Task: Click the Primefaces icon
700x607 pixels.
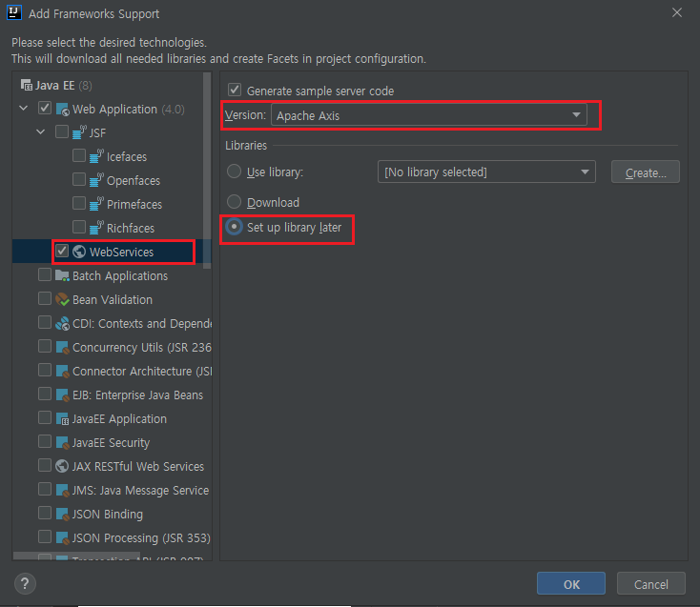Action: [x=96, y=204]
